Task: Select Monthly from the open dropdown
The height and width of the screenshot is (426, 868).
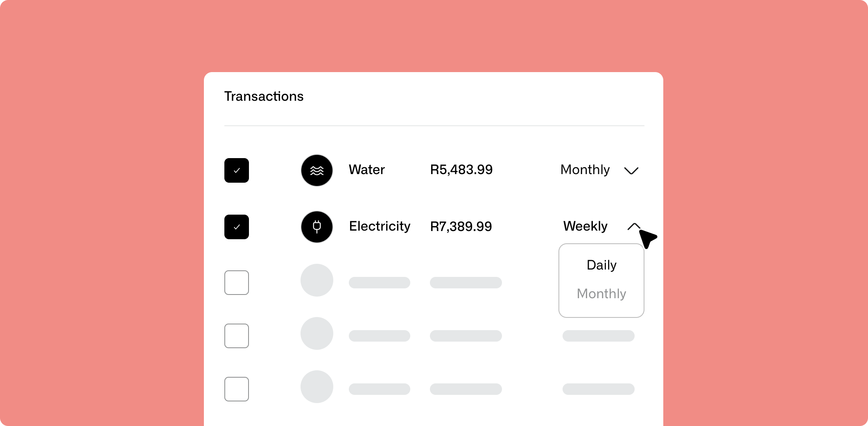Action: (601, 293)
